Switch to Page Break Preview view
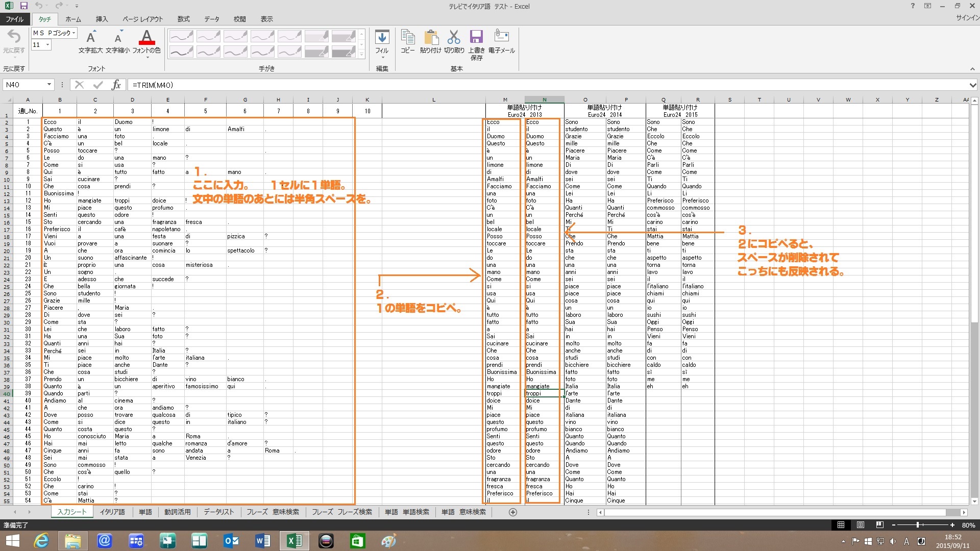 pyautogui.click(x=879, y=525)
